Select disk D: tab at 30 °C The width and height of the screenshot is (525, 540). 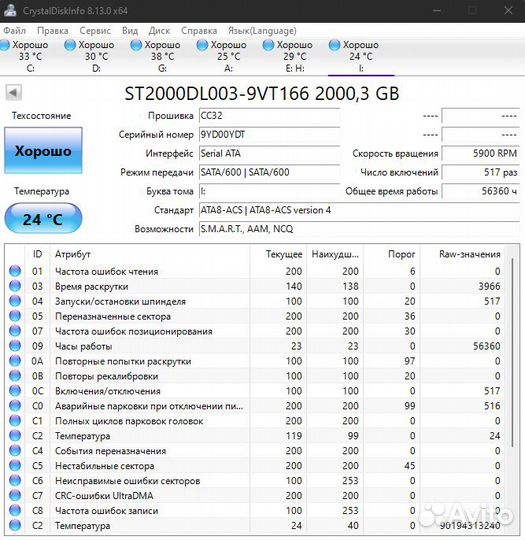(96, 56)
